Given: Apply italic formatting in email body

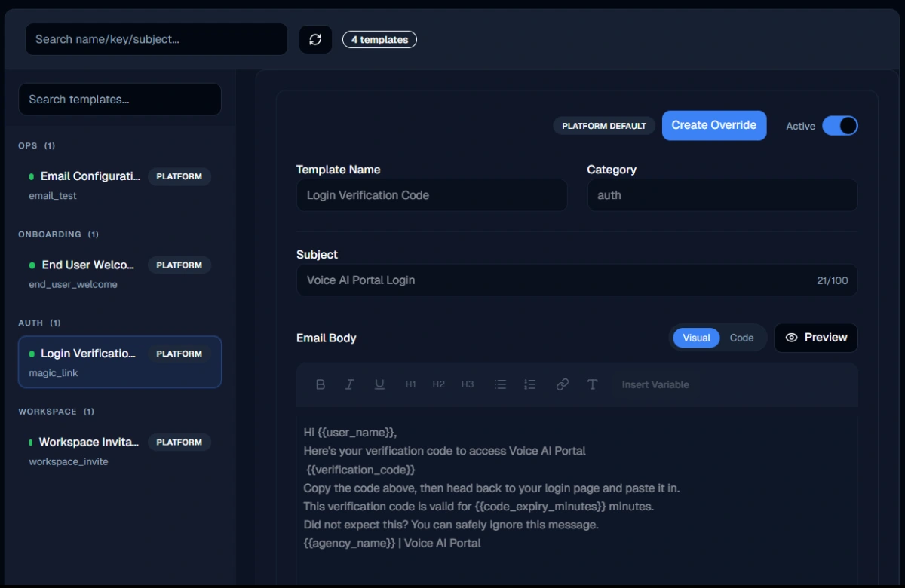Looking at the screenshot, I should pos(349,384).
